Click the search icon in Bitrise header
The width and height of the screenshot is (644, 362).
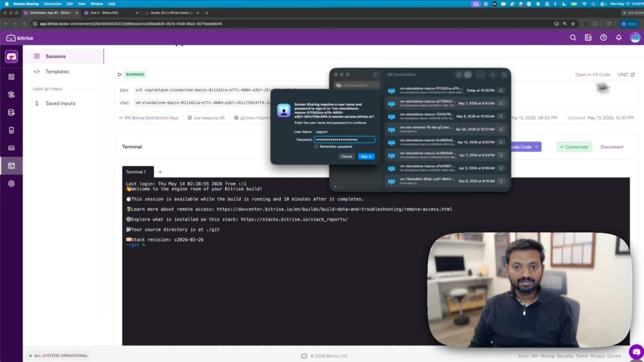tap(573, 38)
